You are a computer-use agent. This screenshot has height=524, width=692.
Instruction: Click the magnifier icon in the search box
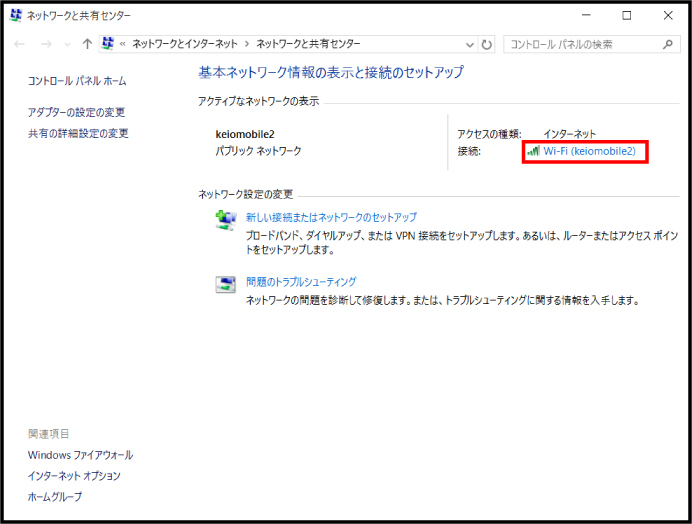tap(669, 44)
